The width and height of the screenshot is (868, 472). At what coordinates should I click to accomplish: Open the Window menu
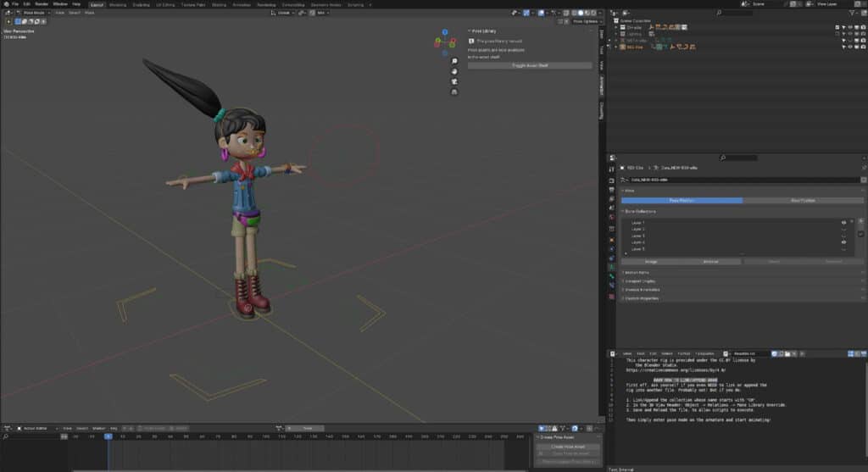[60, 4]
